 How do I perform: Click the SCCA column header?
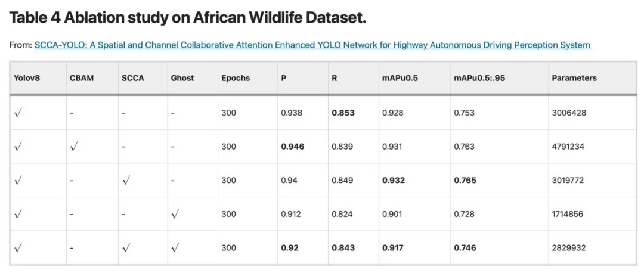(x=133, y=78)
